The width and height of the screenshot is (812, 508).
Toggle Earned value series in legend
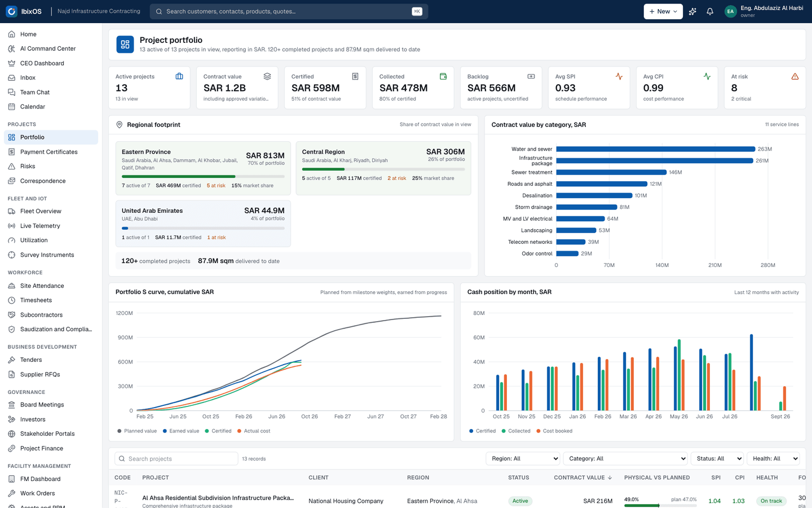[181, 431]
